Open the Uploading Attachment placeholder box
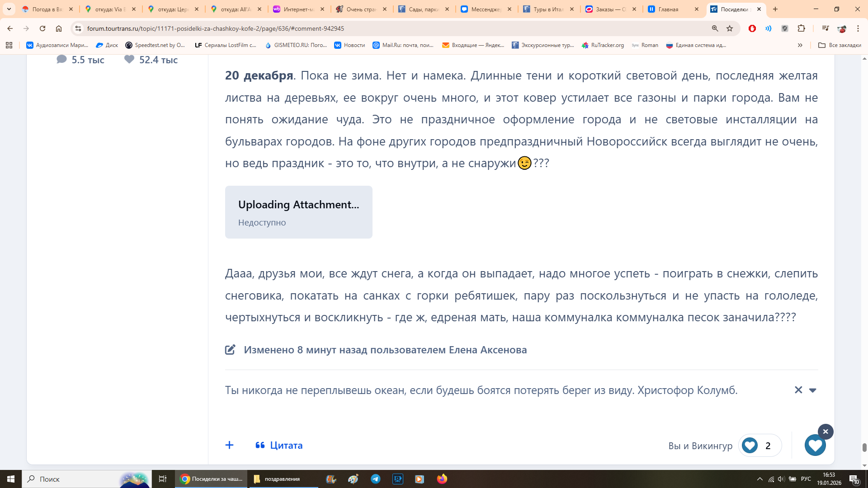This screenshot has width=868, height=488. click(298, 212)
